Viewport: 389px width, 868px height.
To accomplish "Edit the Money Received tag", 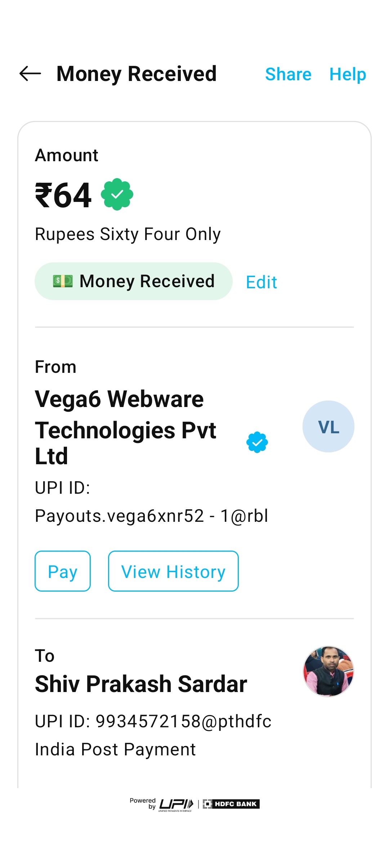I will (x=261, y=282).
